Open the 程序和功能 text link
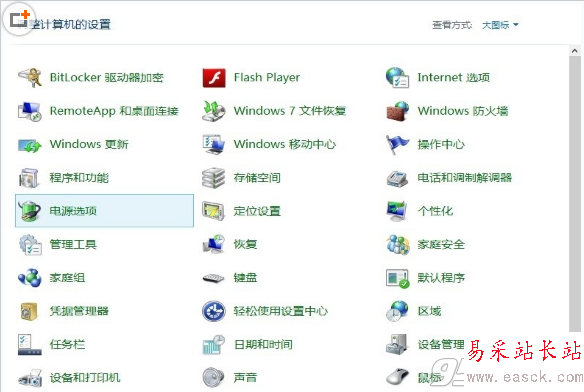The height and width of the screenshot is (392, 584). point(79,178)
